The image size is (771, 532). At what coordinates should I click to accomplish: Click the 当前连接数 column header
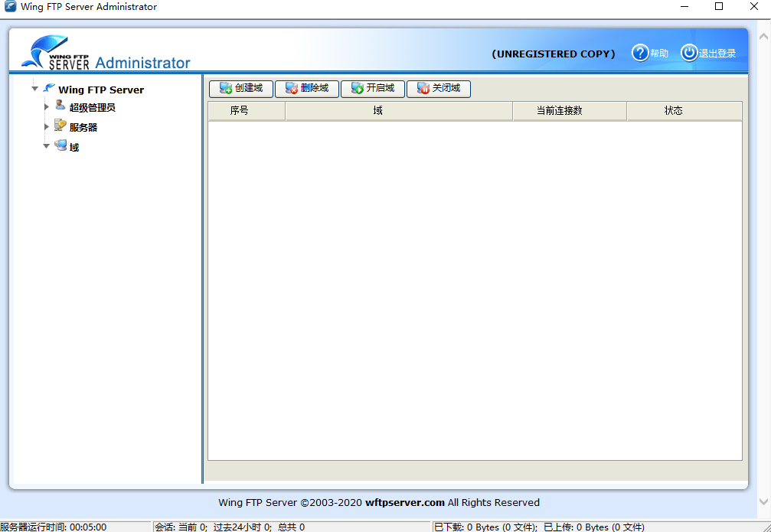570,111
